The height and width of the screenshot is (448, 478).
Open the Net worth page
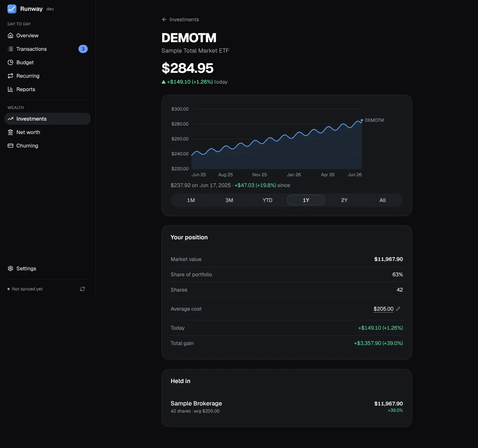(x=47, y=132)
